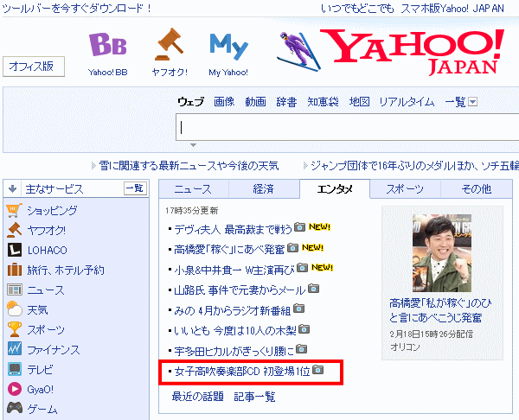Click the Yahoo! JAPAN logo
This screenshot has width=519, height=420.
pyautogui.click(x=413, y=52)
